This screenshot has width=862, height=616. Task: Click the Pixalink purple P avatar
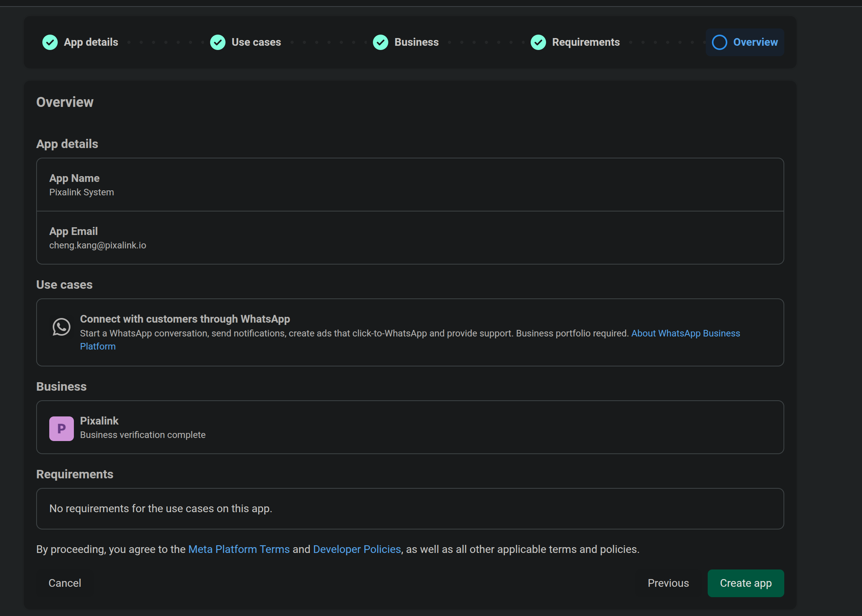pyautogui.click(x=62, y=428)
